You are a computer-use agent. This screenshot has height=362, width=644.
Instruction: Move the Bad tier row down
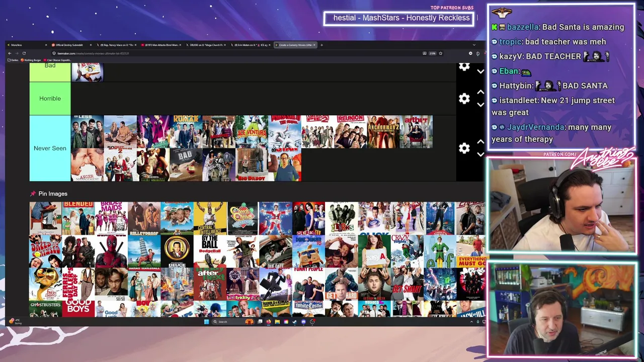480,72
